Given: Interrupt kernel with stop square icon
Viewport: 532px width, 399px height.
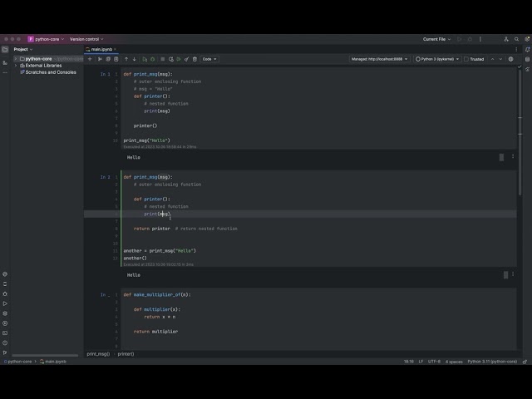Looking at the screenshot, I should click(x=163, y=59).
